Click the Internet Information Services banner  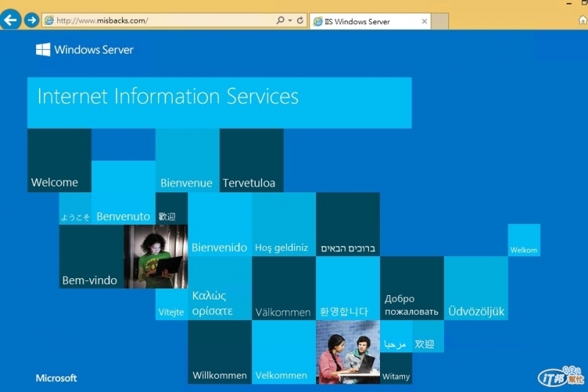(x=219, y=103)
